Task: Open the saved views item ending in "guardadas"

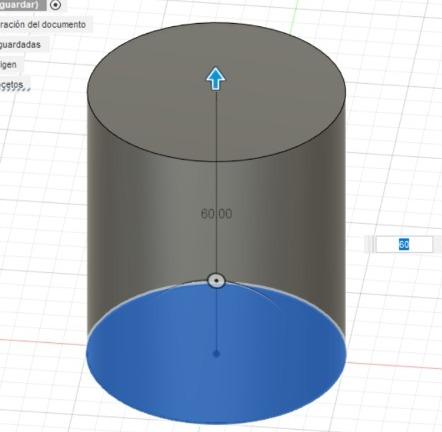Action: (x=20, y=44)
